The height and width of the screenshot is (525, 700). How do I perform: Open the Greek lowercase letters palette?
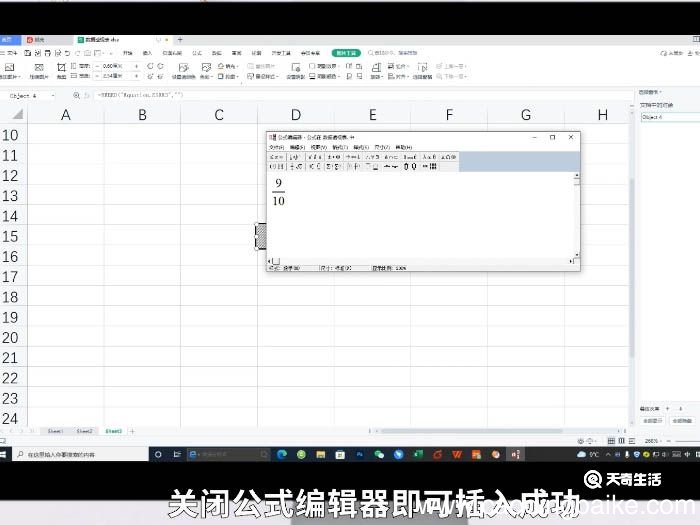429,157
